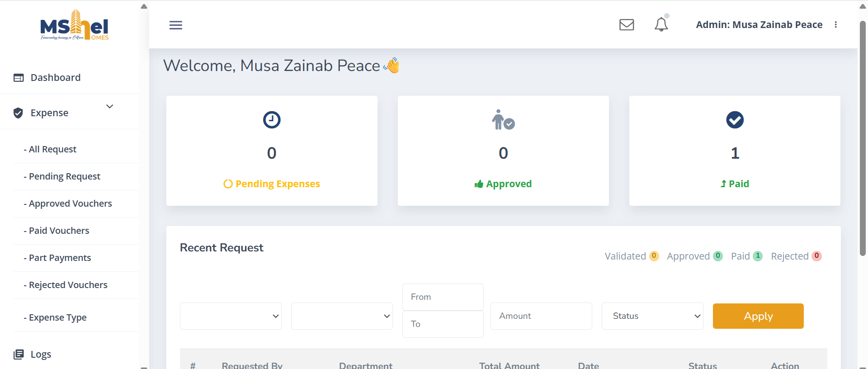The height and width of the screenshot is (369, 868).
Task: Click the approved person-check icon
Action: [x=503, y=120]
